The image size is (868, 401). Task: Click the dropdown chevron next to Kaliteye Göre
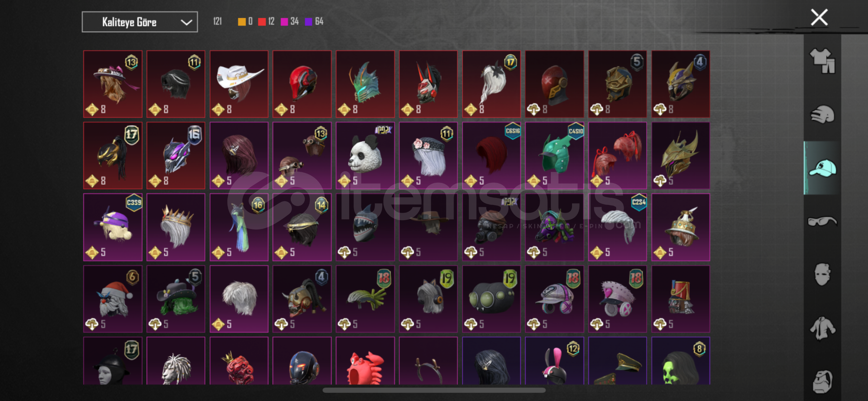pyautogui.click(x=186, y=22)
